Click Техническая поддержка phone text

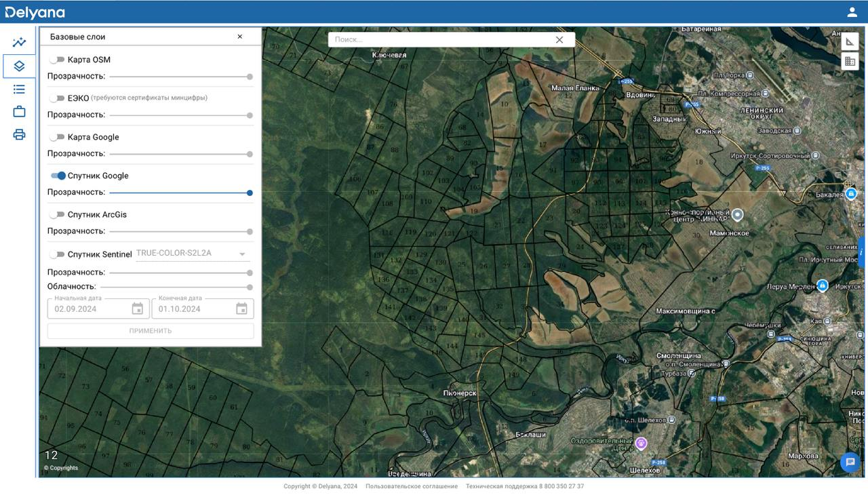525,486
